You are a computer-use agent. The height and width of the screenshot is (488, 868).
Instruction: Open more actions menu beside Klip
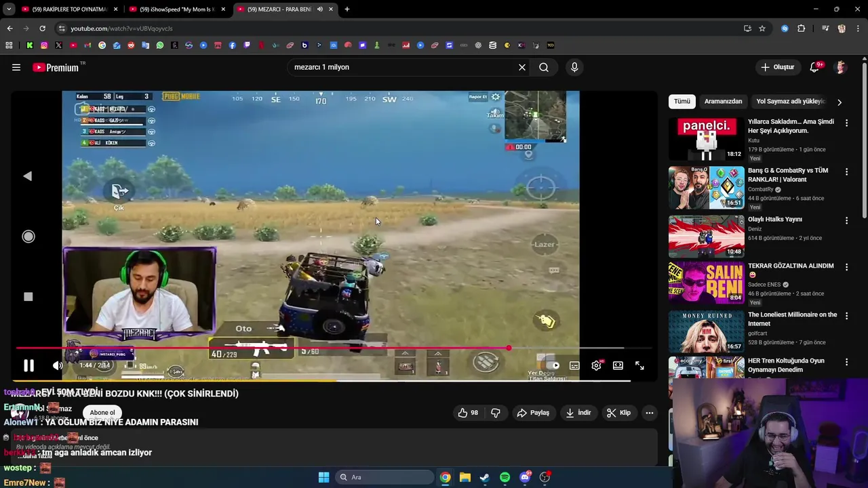(649, 413)
